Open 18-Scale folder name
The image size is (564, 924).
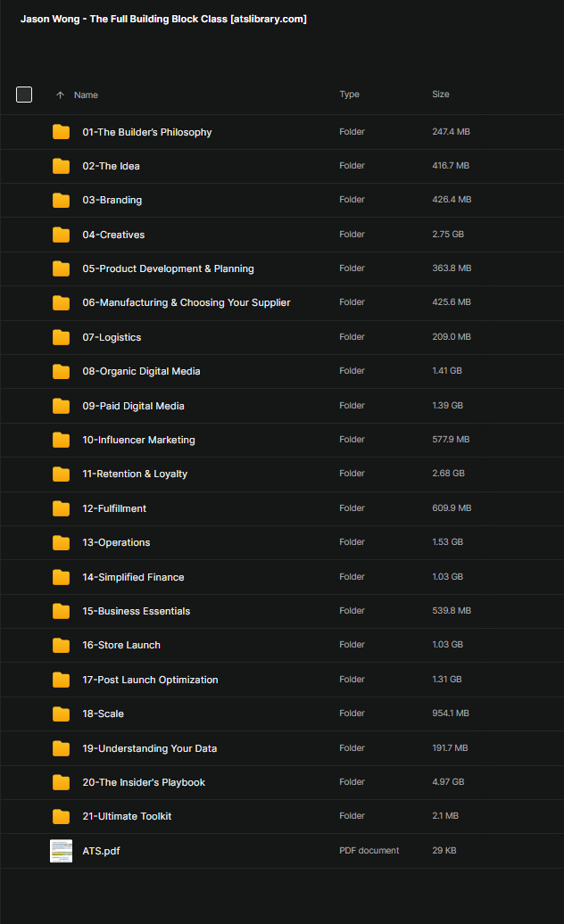(x=104, y=714)
